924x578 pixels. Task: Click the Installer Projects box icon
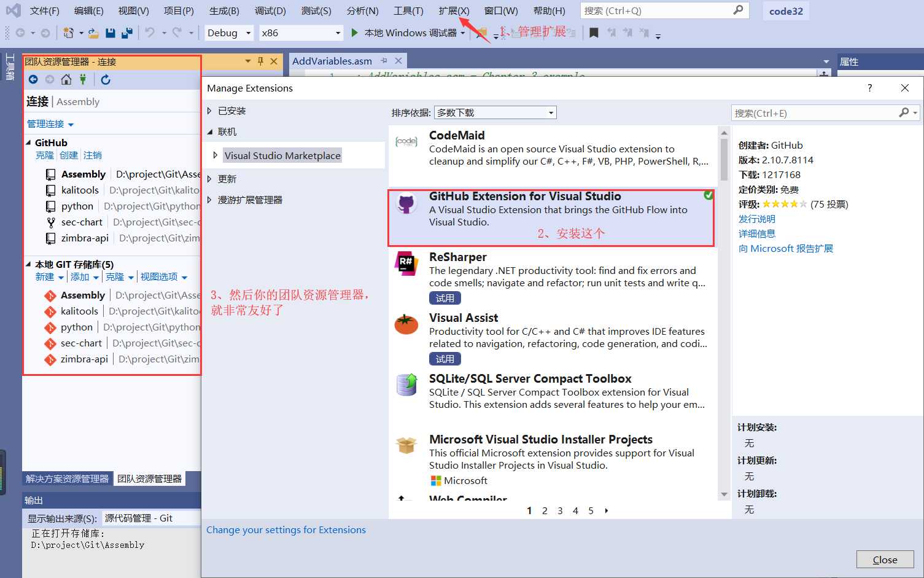406,445
